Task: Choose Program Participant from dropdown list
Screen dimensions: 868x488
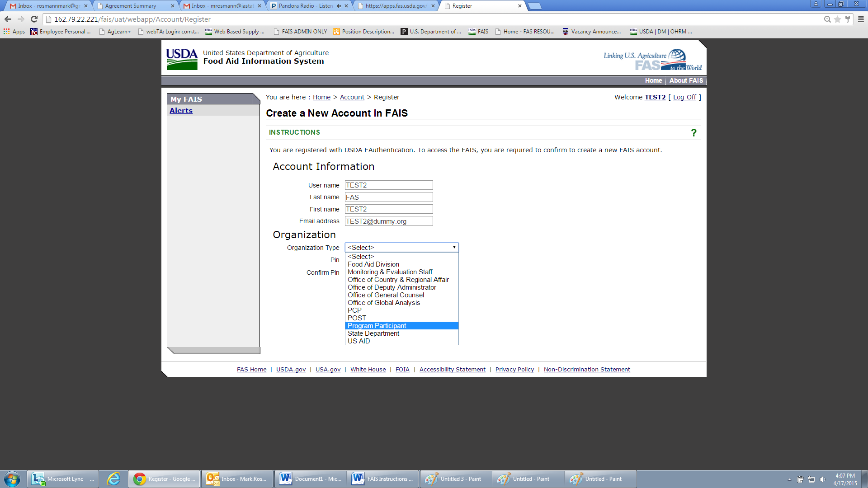Action: tap(377, 326)
